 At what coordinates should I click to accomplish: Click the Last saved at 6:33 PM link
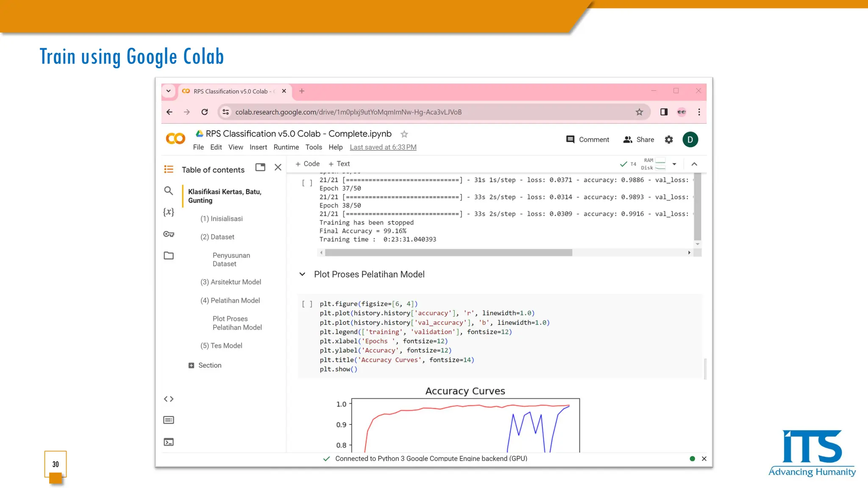click(x=383, y=147)
